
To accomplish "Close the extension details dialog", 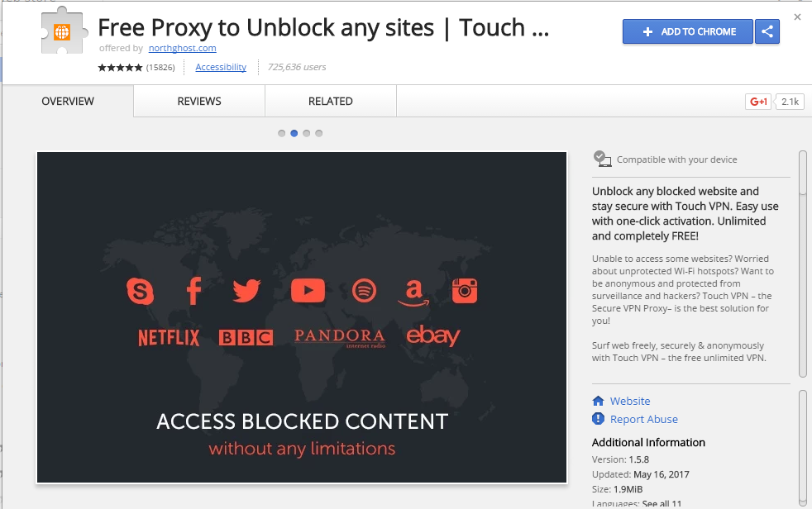I will tap(797, 17).
